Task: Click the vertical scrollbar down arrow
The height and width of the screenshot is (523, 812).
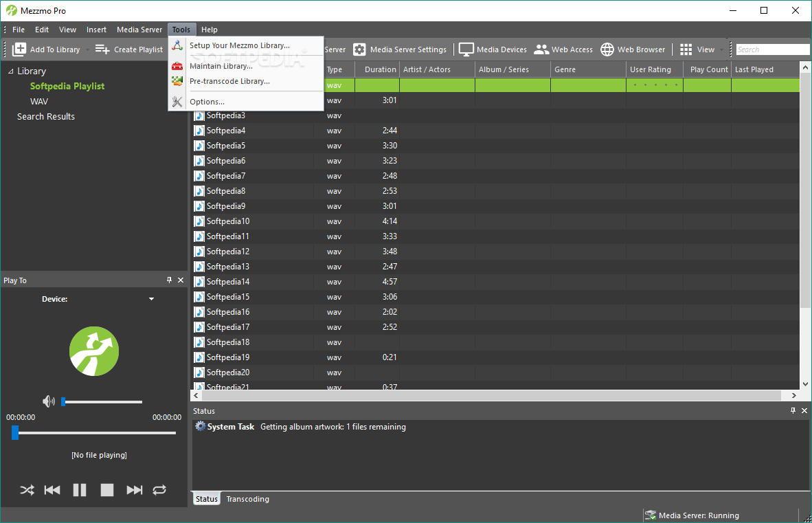Action: click(805, 383)
